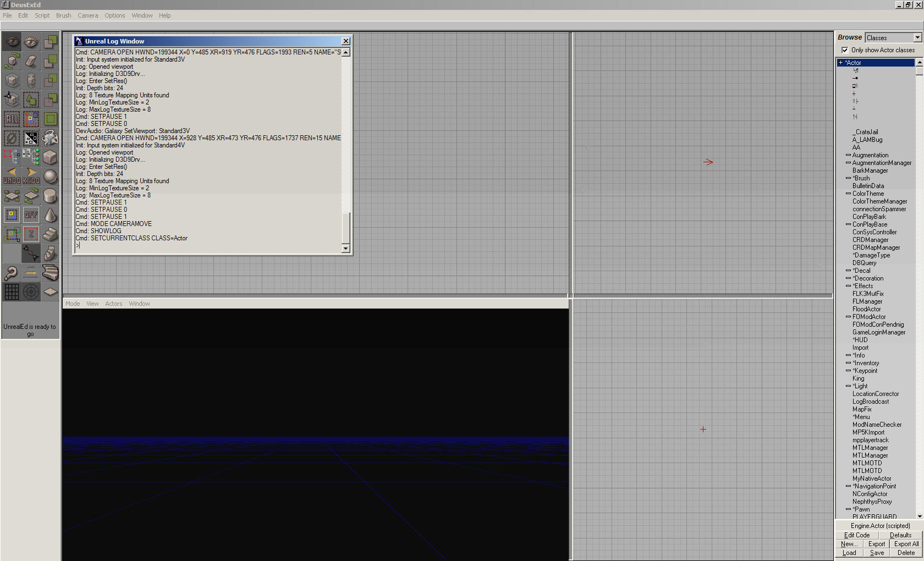Pick the Intersect brush tool
The height and width of the screenshot is (561, 924).
[x=51, y=80]
